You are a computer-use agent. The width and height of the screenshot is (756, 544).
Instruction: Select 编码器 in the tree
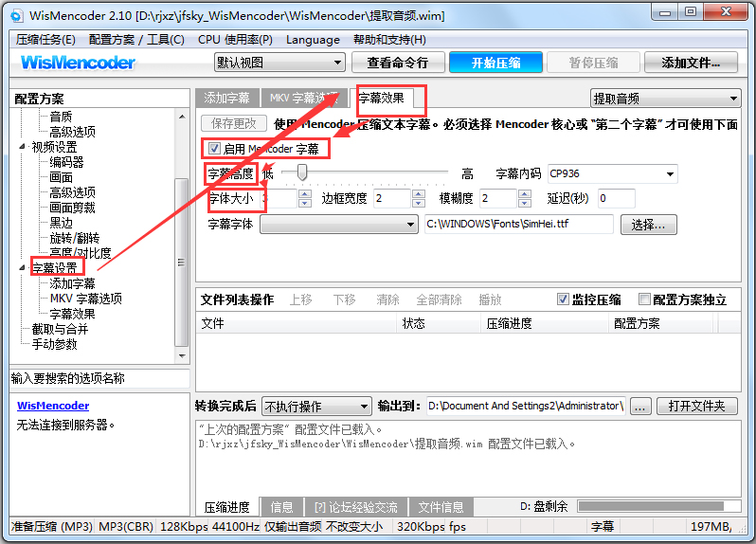[x=66, y=162]
